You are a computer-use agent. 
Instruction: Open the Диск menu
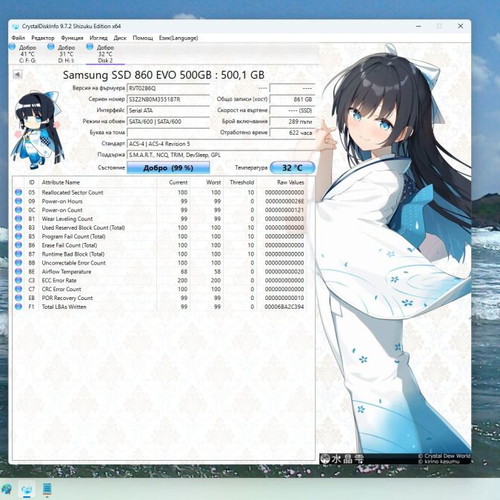[120, 38]
